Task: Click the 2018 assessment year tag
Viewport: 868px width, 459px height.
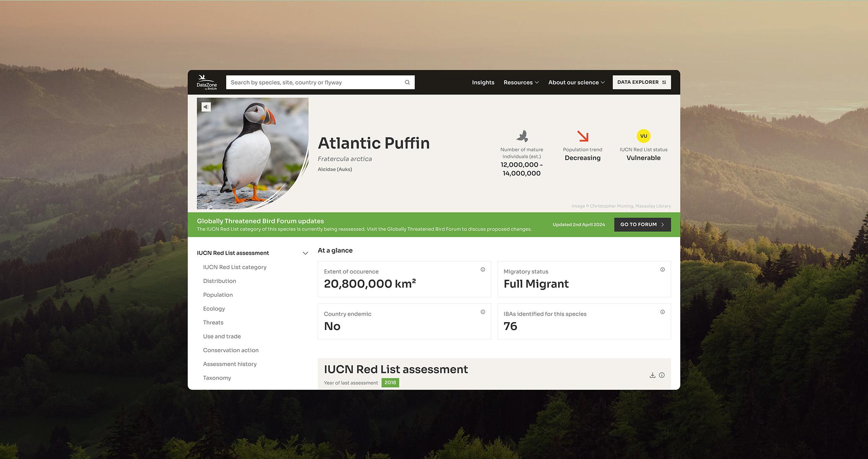Action: pos(390,382)
